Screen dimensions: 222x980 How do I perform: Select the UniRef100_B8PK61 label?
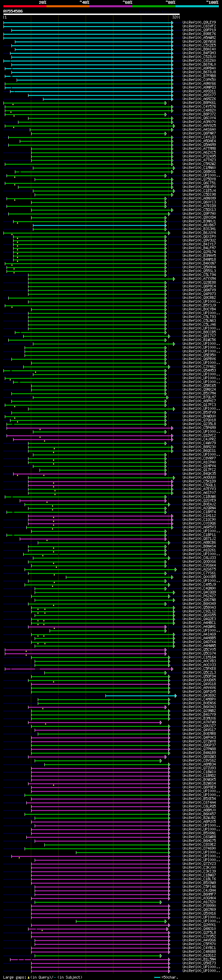(x=199, y=103)
